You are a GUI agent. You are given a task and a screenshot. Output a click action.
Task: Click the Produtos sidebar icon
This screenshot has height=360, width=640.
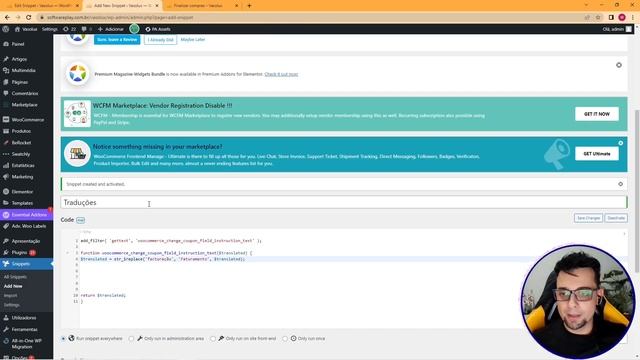tap(6, 131)
